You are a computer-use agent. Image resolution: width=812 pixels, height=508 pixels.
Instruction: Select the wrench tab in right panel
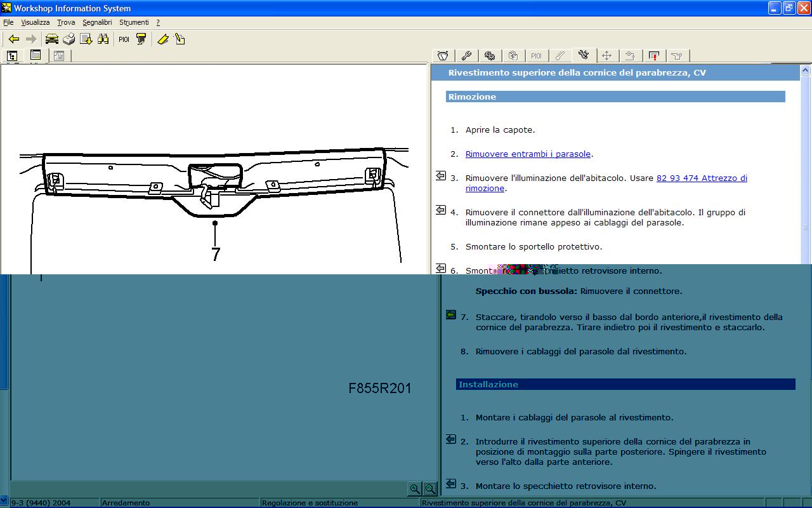coord(466,56)
